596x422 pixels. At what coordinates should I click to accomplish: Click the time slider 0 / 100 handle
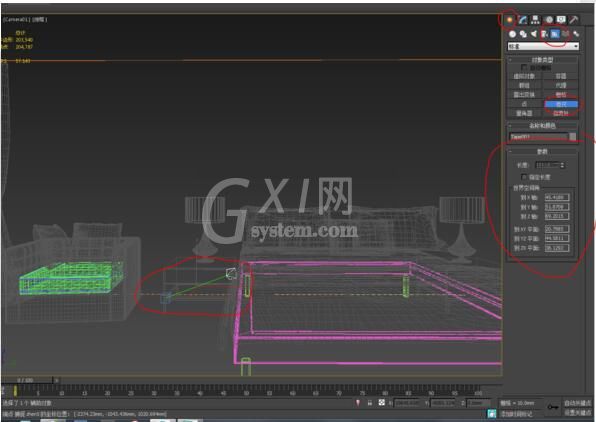(26, 380)
